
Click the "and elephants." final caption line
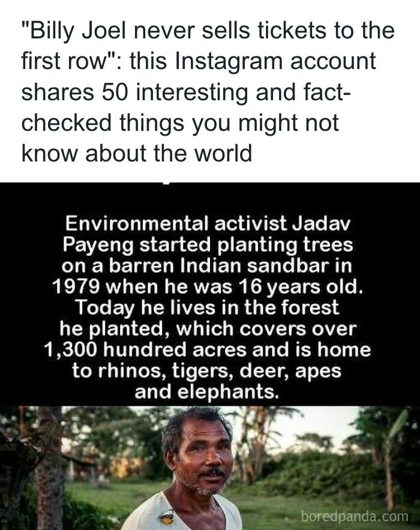(x=207, y=393)
